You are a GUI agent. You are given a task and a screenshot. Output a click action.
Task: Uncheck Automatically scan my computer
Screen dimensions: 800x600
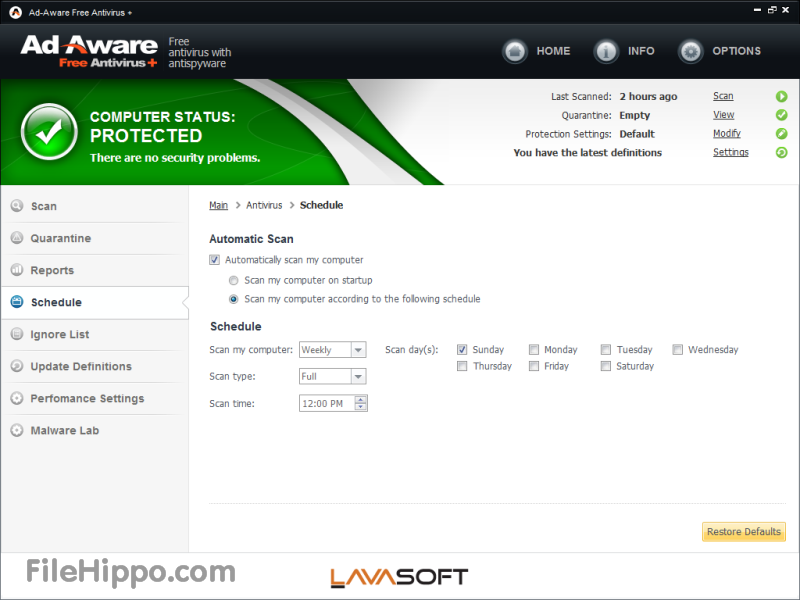point(214,260)
